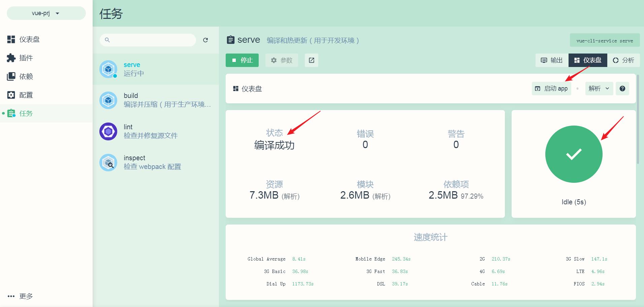Click the 任务 page title
This screenshot has height=307, width=644.
click(111, 14)
